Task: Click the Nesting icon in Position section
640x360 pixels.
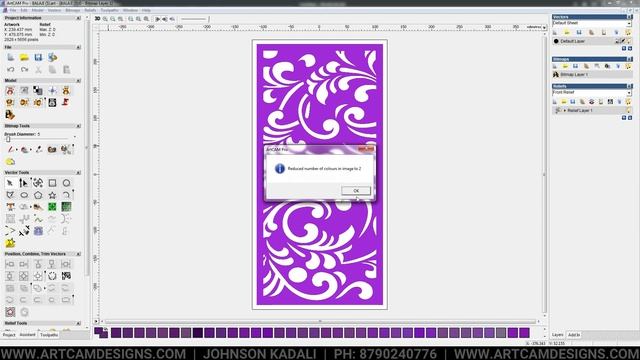Action: [x=66, y=276]
